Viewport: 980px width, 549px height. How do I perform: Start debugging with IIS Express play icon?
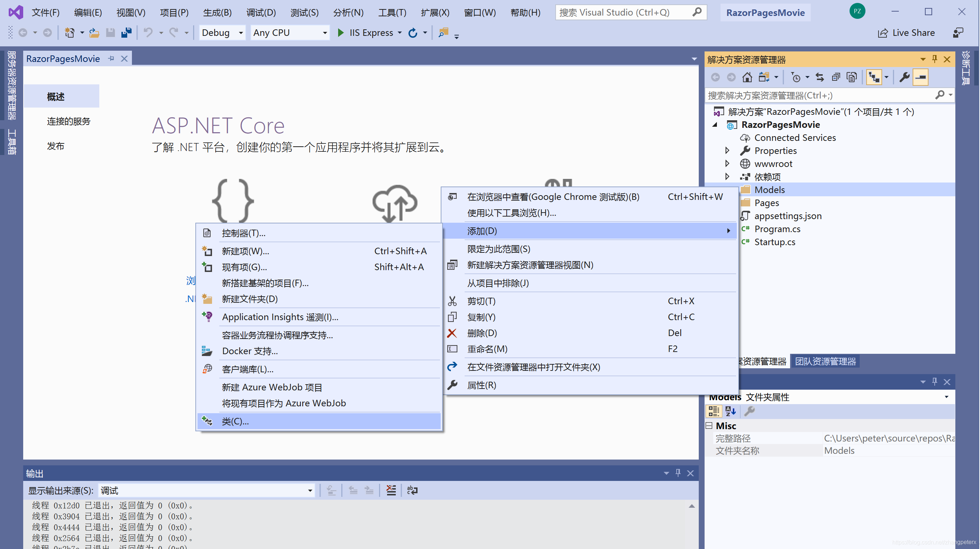[340, 33]
